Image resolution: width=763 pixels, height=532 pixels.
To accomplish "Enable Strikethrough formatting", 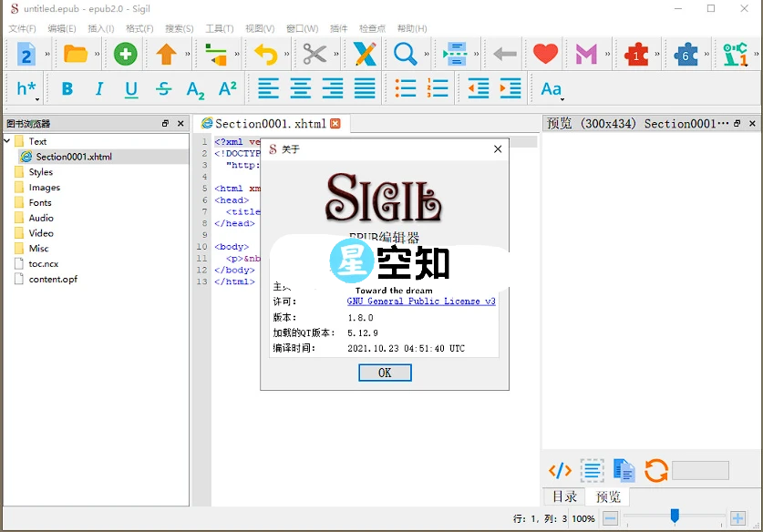I will tap(162, 88).
